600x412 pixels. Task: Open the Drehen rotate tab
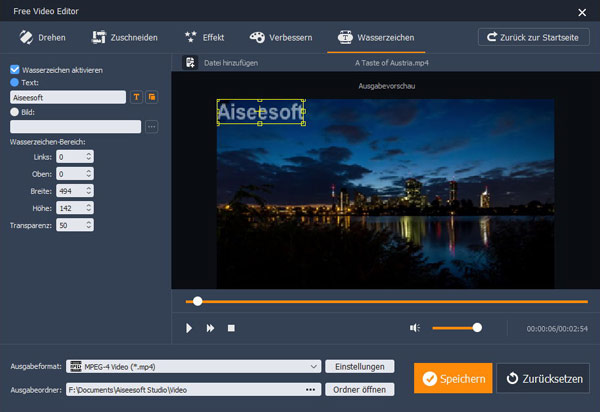[x=42, y=37]
